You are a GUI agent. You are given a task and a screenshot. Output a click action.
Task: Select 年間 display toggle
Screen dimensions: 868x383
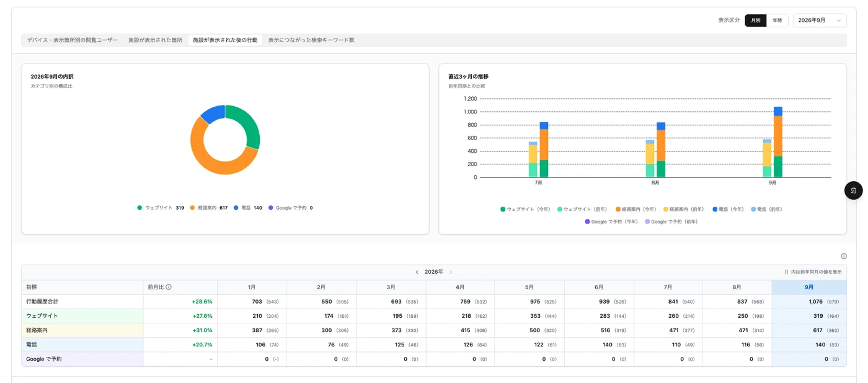point(777,20)
